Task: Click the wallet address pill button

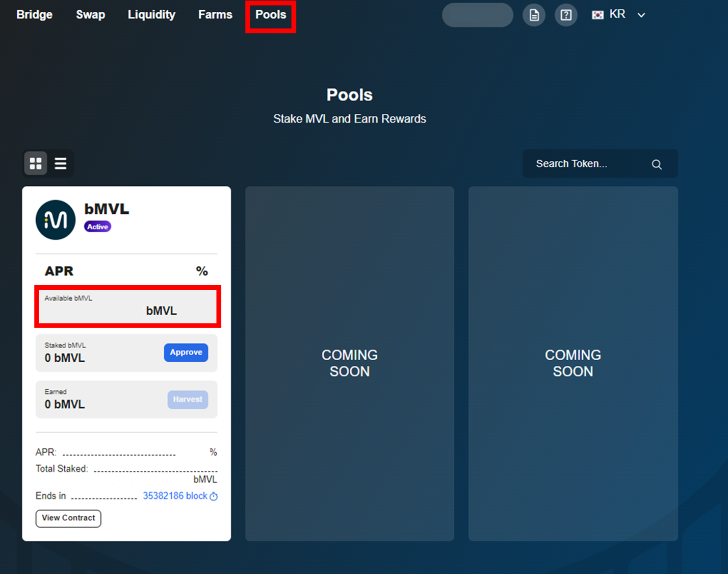Action: 477,15
